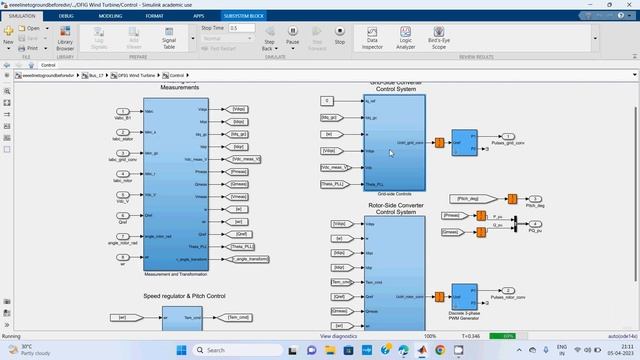The image size is (640, 360).
Task: Expand the Prepare gallery arrow
Action: click(x=193, y=38)
